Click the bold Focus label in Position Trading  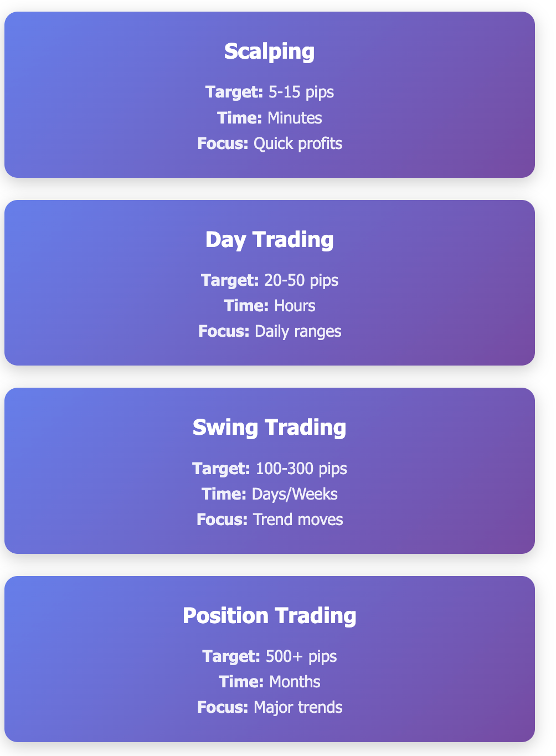click(x=223, y=707)
